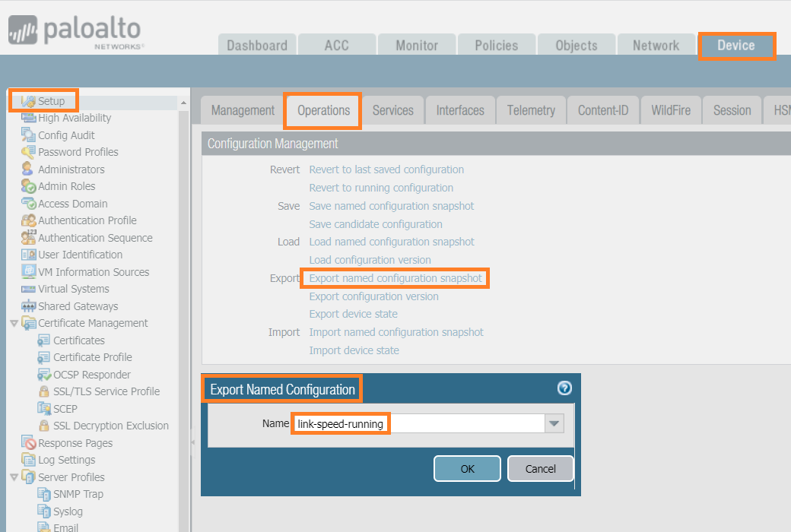Click the Authentication Profile icon
Screen dimensions: 791x532
click(28, 220)
